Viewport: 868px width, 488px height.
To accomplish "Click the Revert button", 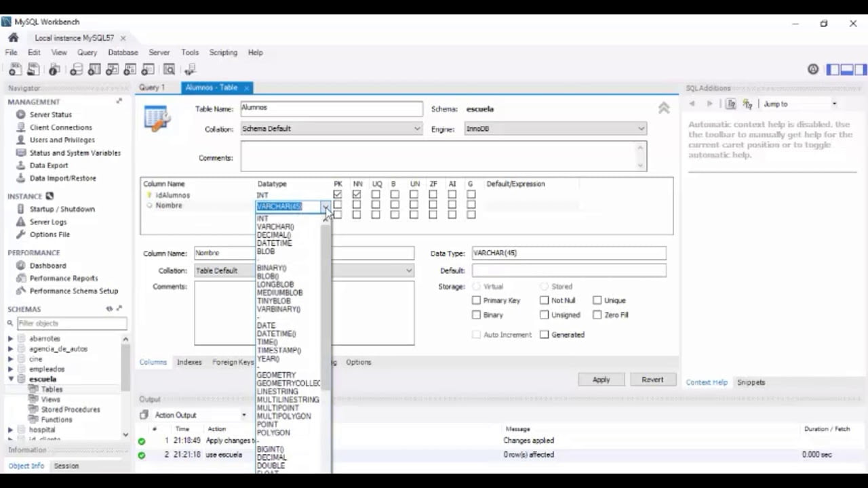I will (x=652, y=380).
